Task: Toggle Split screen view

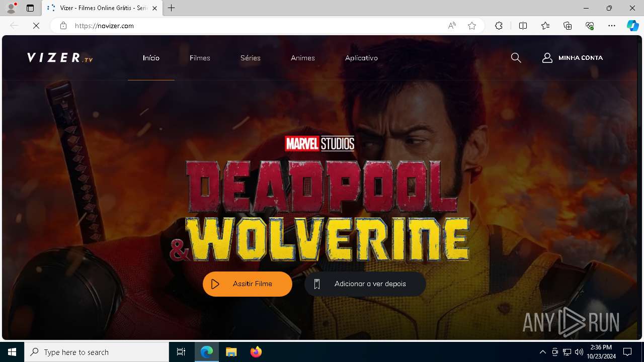Action: [523, 26]
